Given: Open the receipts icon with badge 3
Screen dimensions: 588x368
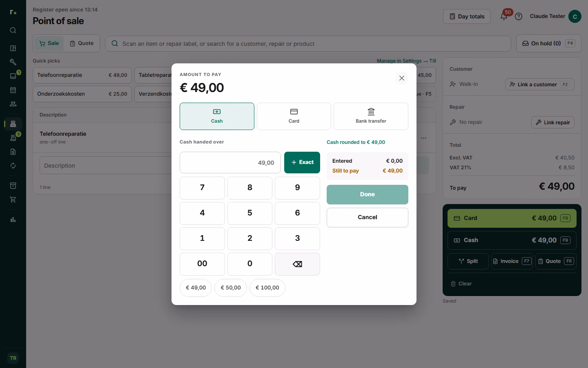Looking at the screenshot, I should [x=13, y=138].
